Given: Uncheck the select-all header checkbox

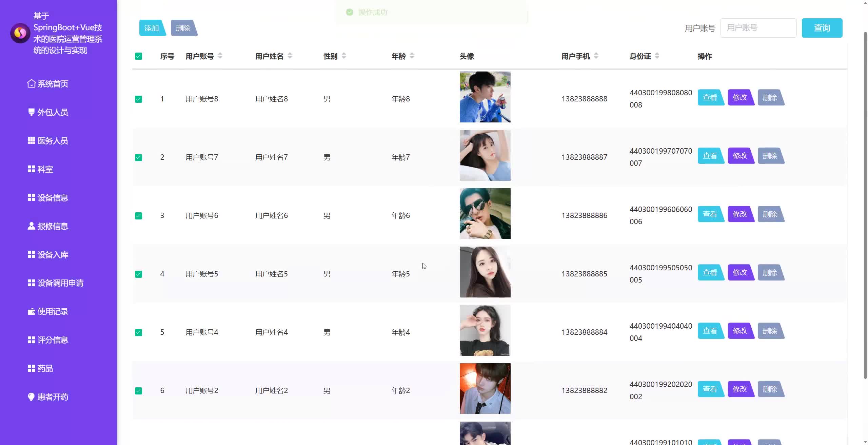Looking at the screenshot, I should (138, 56).
